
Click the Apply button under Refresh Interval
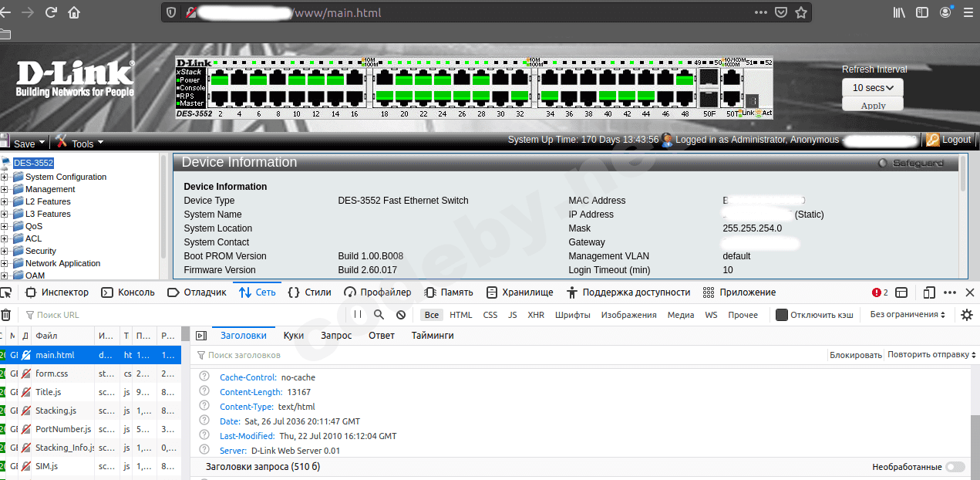tap(873, 105)
